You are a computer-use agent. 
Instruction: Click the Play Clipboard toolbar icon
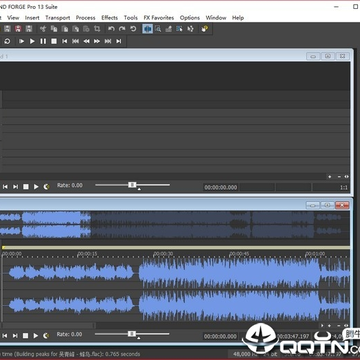tap(86, 29)
